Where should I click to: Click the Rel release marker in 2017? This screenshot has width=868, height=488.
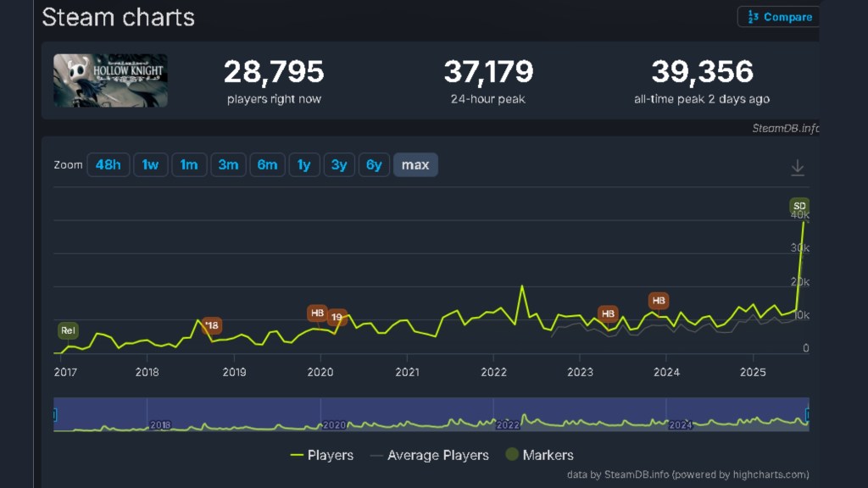click(x=68, y=330)
